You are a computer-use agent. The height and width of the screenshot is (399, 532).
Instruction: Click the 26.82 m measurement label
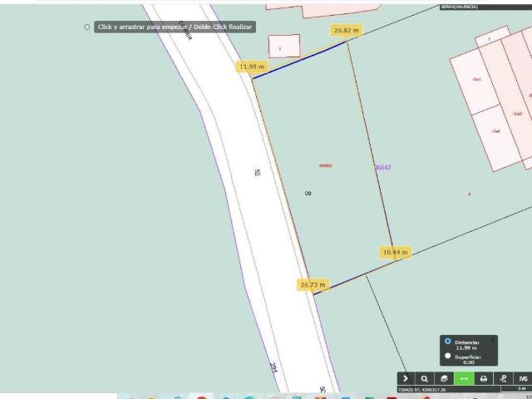pyautogui.click(x=346, y=30)
